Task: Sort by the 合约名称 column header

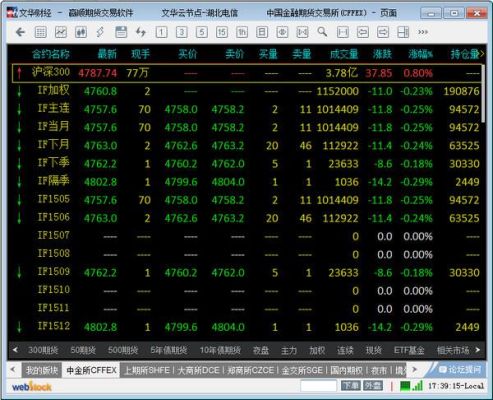Action: pos(51,54)
